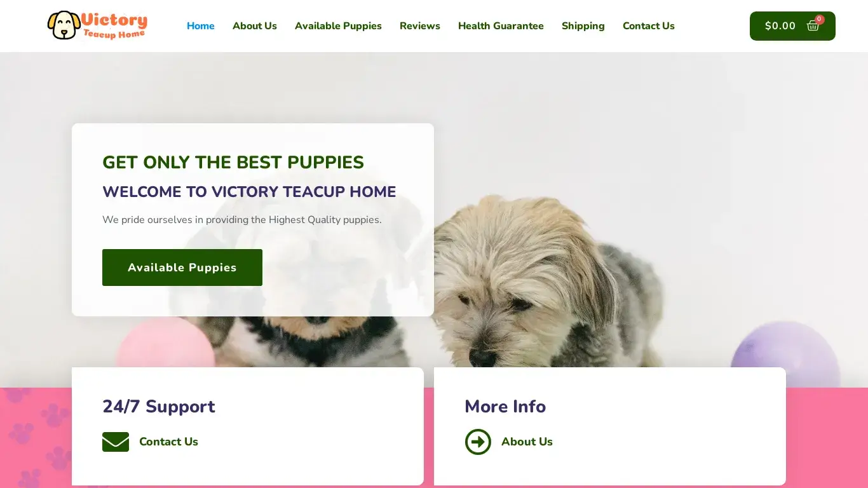Click the circled arrow icon under More Info
This screenshot has width=868, height=488.
pos(478,442)
